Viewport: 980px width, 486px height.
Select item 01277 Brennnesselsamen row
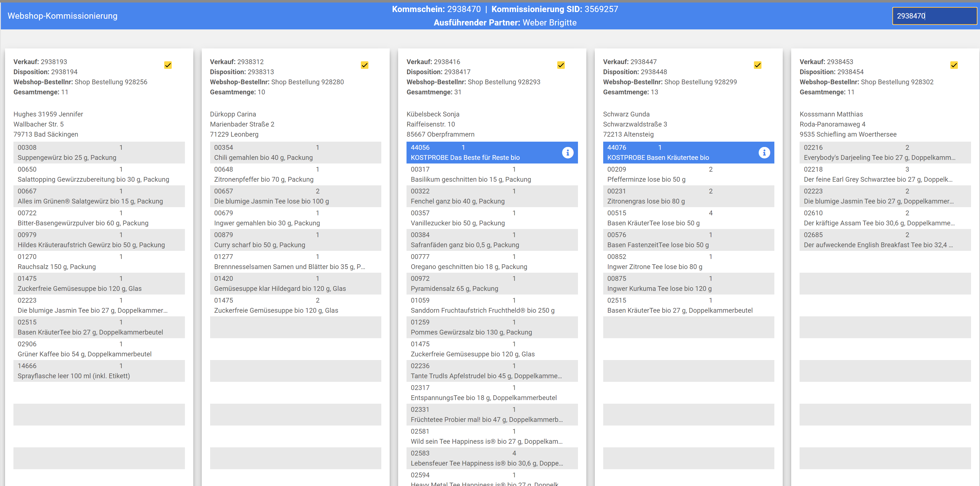point(295,262)
